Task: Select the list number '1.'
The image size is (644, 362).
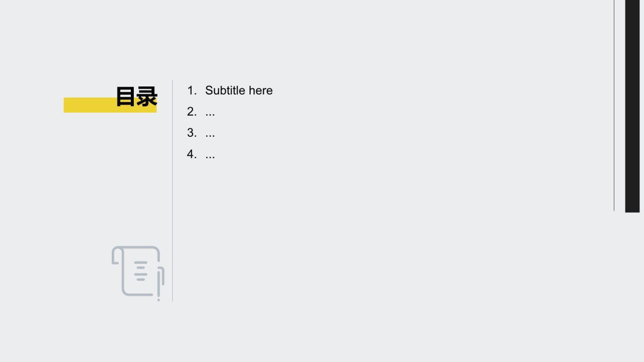Action: pyautogui.click(x=192, y=90)
